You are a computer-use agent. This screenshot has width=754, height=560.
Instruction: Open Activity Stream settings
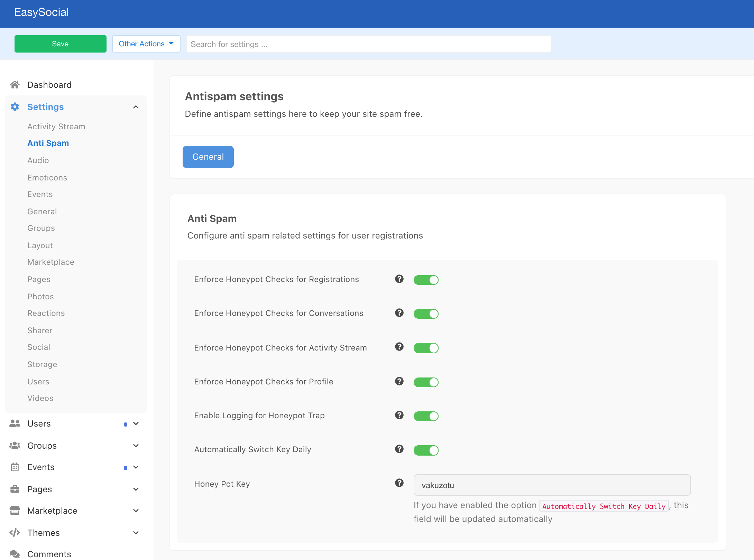pyautogui.click(x=56, y=127)
